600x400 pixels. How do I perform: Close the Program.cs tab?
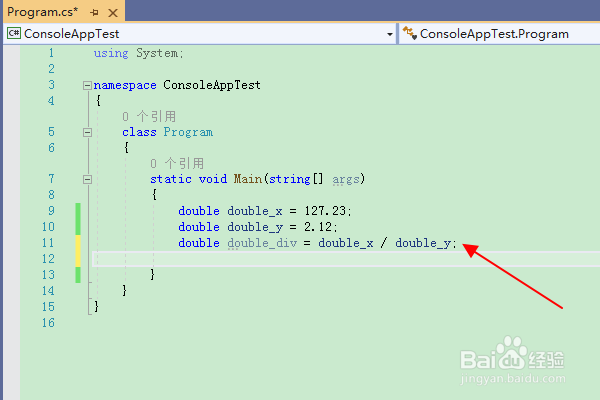pos(113,13)
